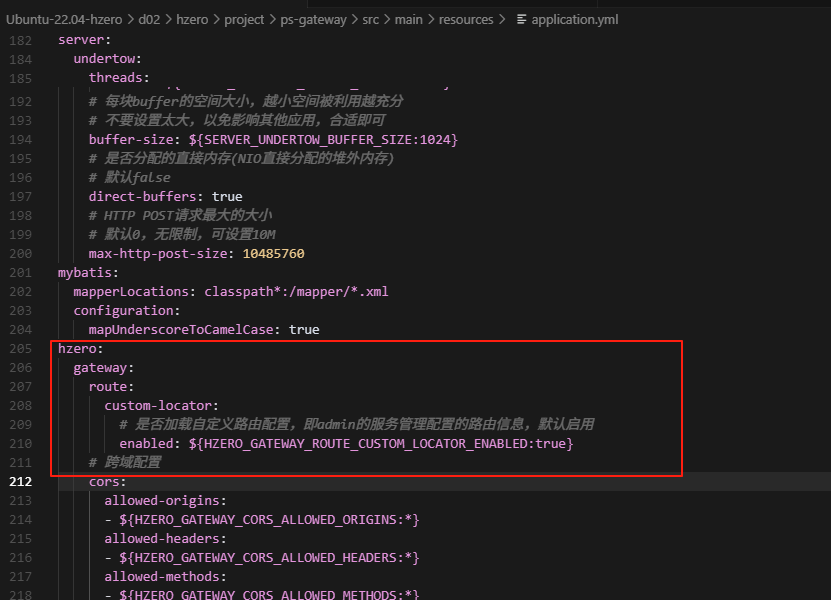Click sticky scroll line threads:
This screenshot has height=600, width=831.
point(119,78)
